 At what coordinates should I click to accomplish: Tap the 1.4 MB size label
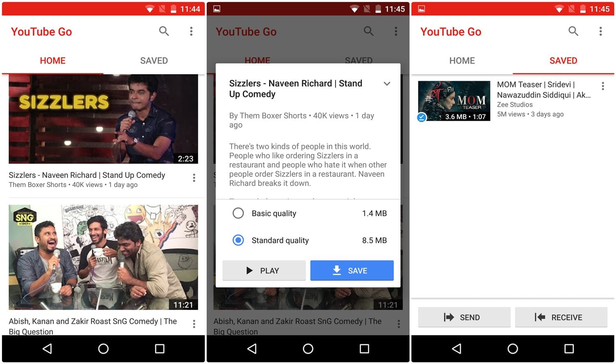(375, 213)
